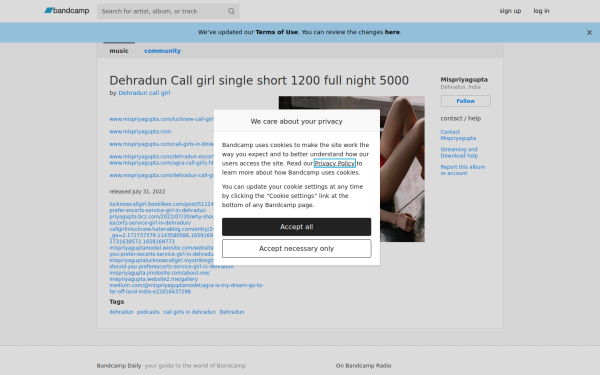Screen dimensions: 600x375
Task: Open the Privacy Policy link
Action: tap(335, 163)
